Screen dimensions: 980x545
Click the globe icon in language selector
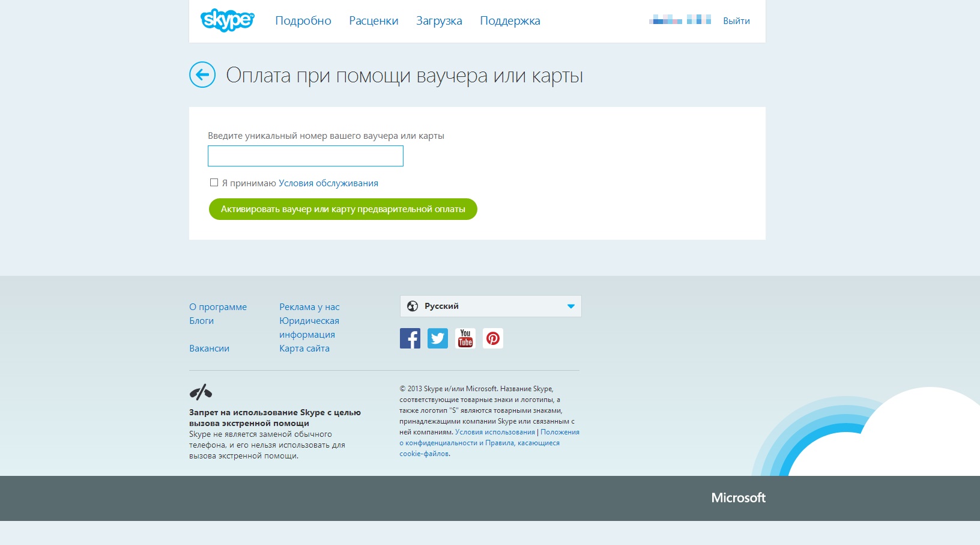(x=413, y=306)
